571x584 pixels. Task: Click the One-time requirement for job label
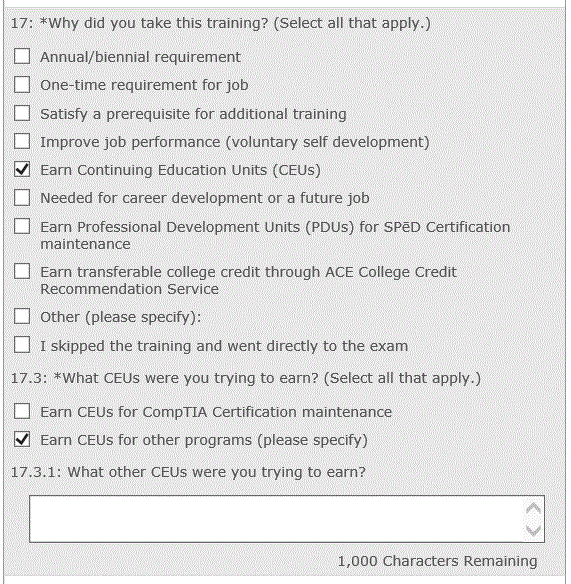point(144,85)
